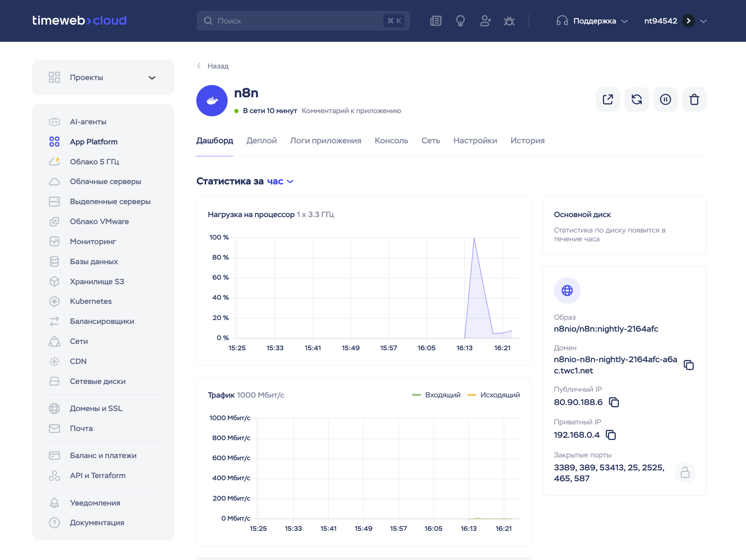Click the bug report icon
The width and height of the screenshot is (746, 560).
point(509,21)
